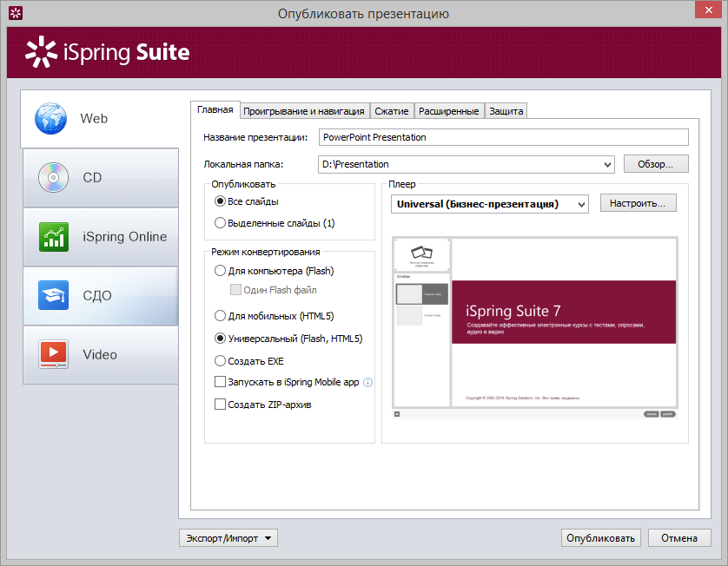Open 'Проигрывание и навигация' tab

(x=304, y=111)
